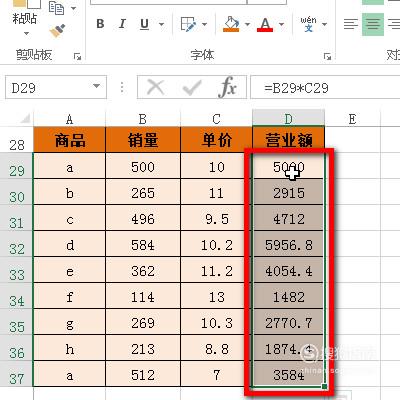Viewport: 400px width, 400px height.
Task: Click cell with value 4712
Action: point(289,218)
